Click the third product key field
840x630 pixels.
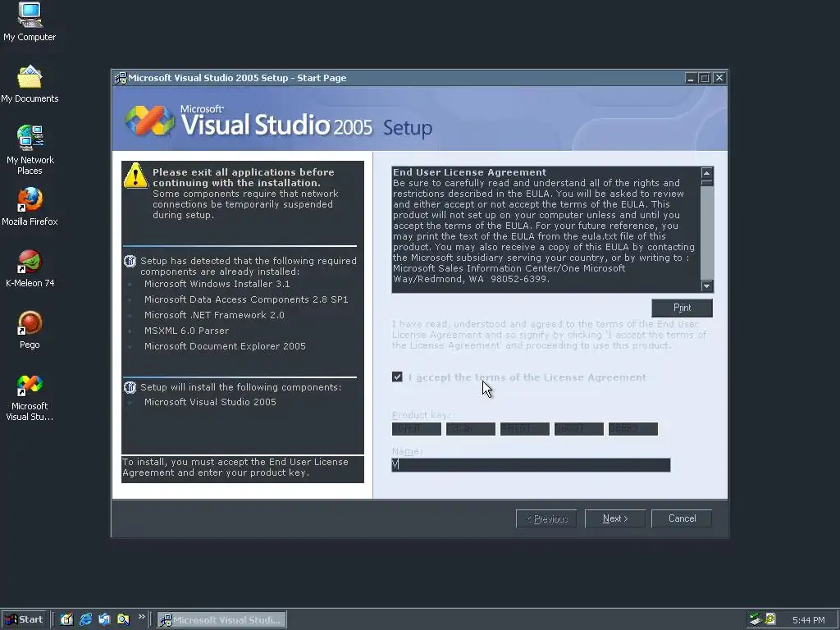525,429
